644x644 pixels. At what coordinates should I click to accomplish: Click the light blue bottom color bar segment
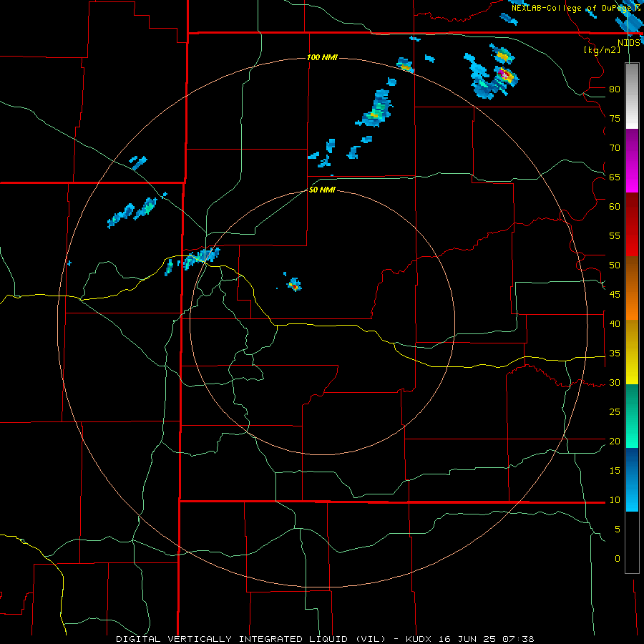click(632, 479)
